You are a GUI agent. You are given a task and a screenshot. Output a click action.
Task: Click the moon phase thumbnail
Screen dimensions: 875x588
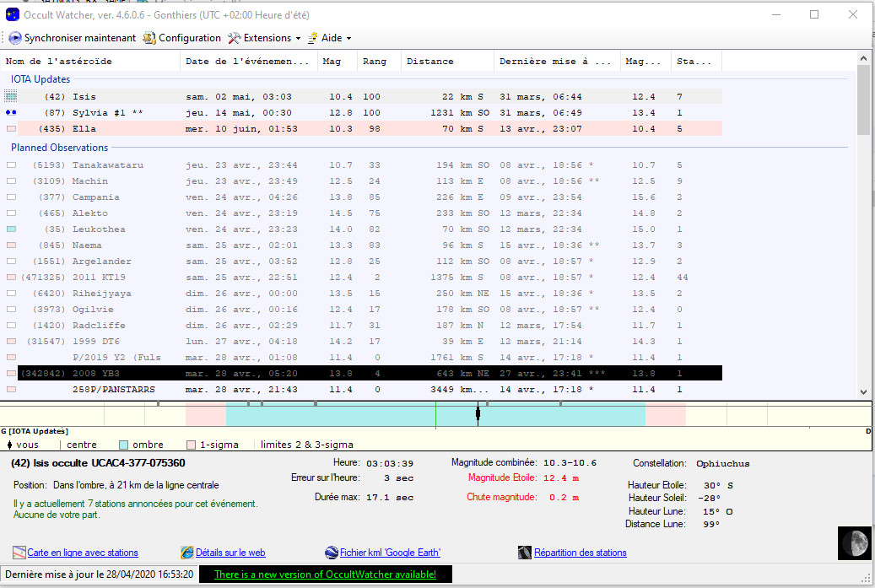pyautogui.click(x=855, y=542)
